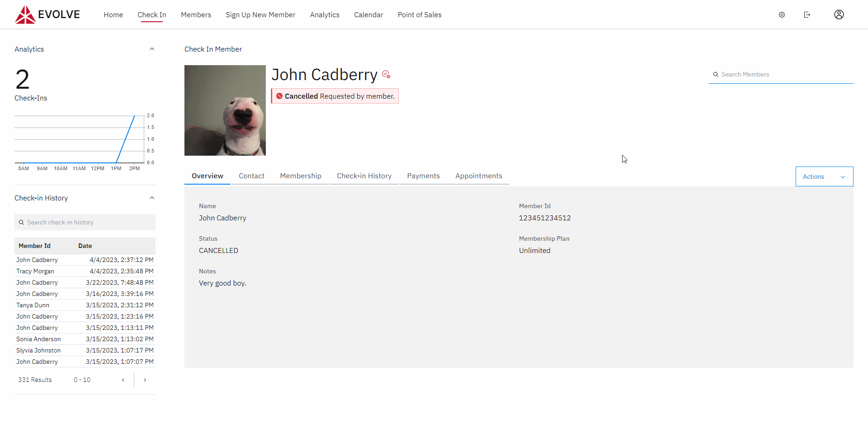This screenshot has width=868, height=424.
Task: Click John Cadberry's profile photo
Action: click(x=225, y=110)
